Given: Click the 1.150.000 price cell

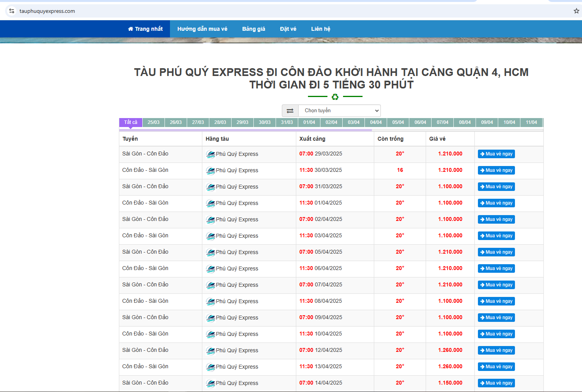Looking at the screenshot, I should click(x=450, y=383).
